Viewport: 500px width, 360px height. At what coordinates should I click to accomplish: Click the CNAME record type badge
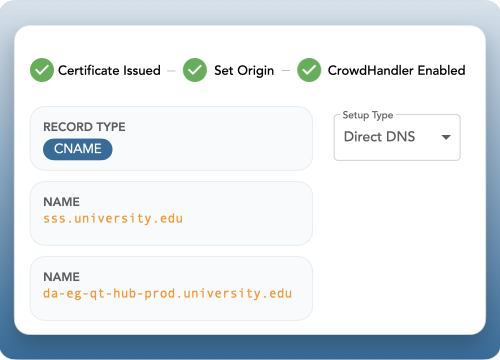point(78,149)
